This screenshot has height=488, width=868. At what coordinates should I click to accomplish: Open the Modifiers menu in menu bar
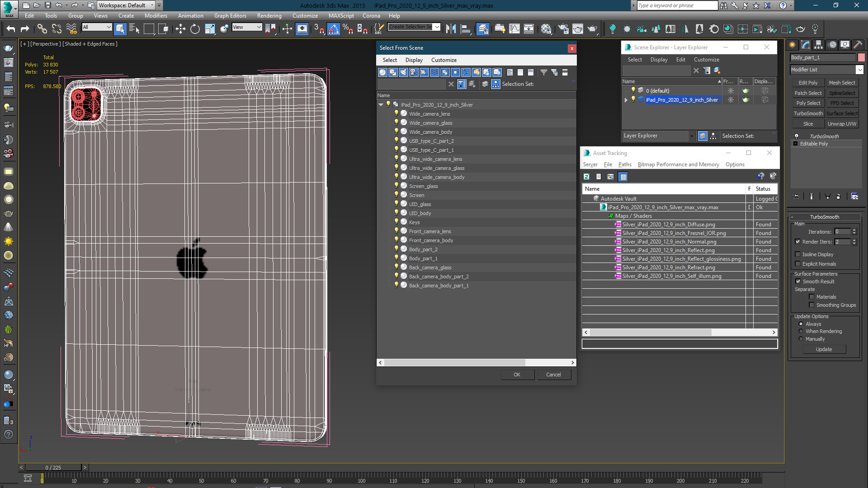(156, 16)
